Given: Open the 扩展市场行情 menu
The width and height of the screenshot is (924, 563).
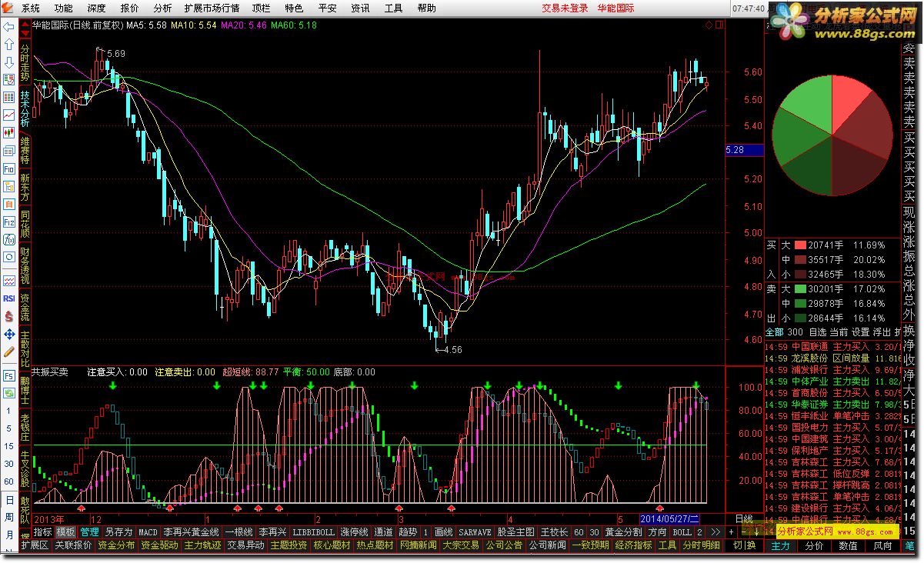Looking at the screenshot, I should click(212, 8).
